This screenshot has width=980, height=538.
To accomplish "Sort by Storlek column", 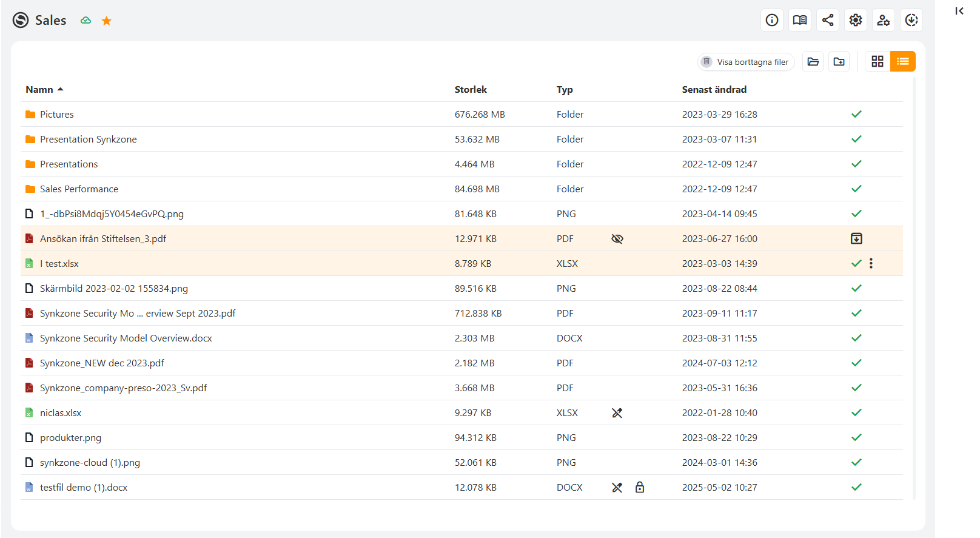I will coord(471,89).
